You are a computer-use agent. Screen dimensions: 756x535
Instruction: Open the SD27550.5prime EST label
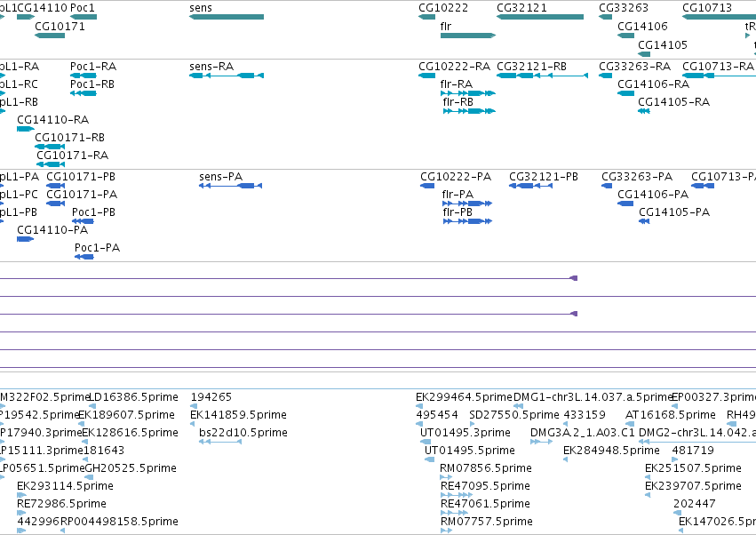514,415
